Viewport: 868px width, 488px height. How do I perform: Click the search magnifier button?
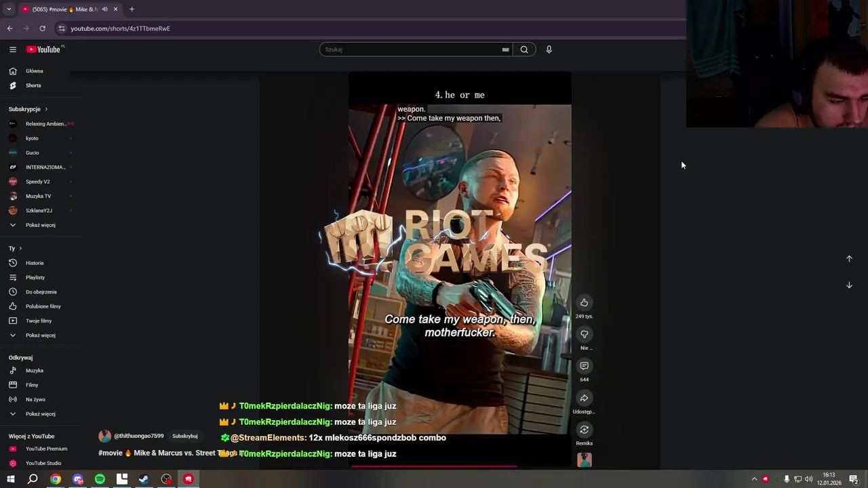point(524,49)
